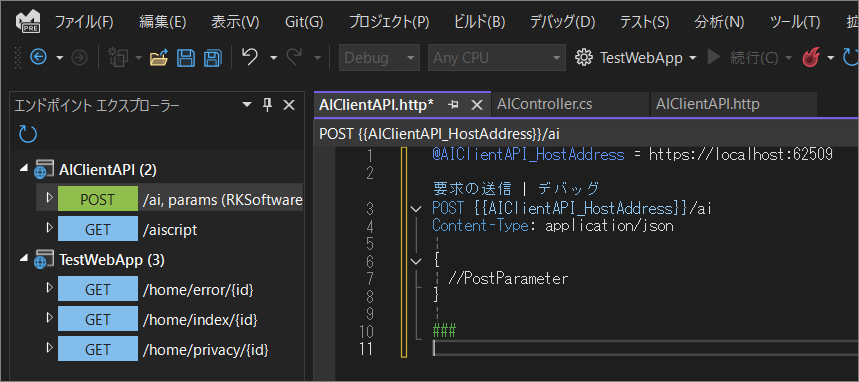The width and height of the screenshot is (859, 382).
Task: Click the POST {{AIClientAPI_HostAddress}}/ai navigation bar
Action: [586, 134]
